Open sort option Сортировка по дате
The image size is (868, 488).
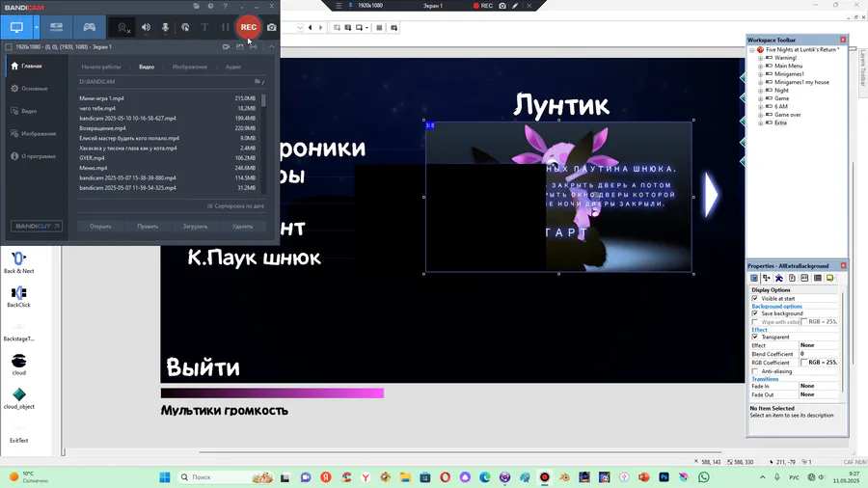236,206
